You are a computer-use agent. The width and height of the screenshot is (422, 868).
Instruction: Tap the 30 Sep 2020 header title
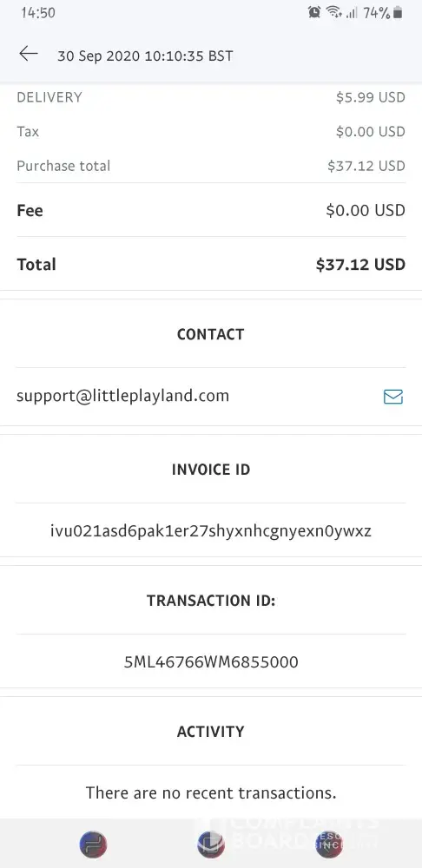coord(145,56)
